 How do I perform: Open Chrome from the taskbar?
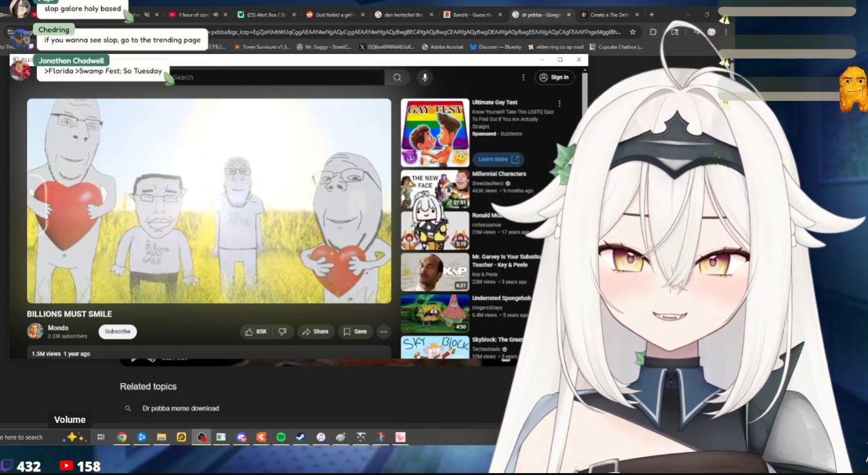[122, 437]
